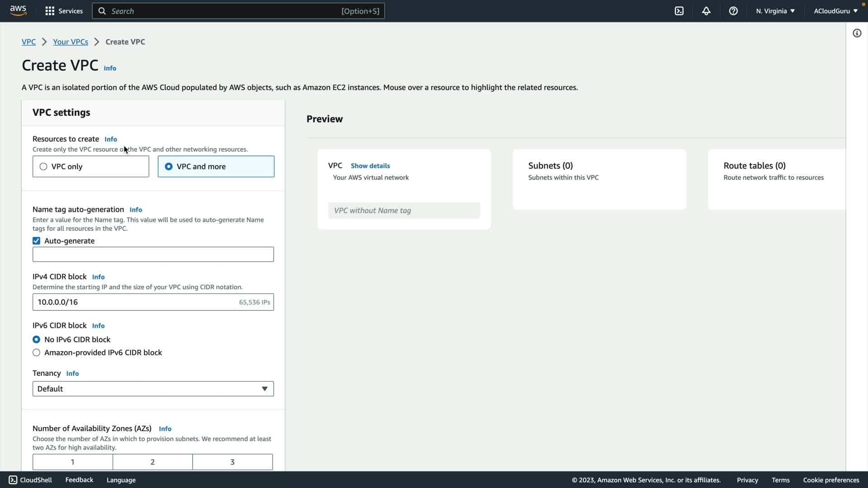
Task: Uncheck the Auto-generate checkbox
Action: click(37, 241)
